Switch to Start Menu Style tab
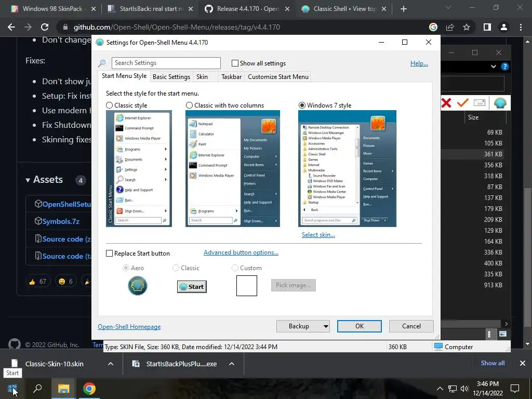 coord(124,76)
